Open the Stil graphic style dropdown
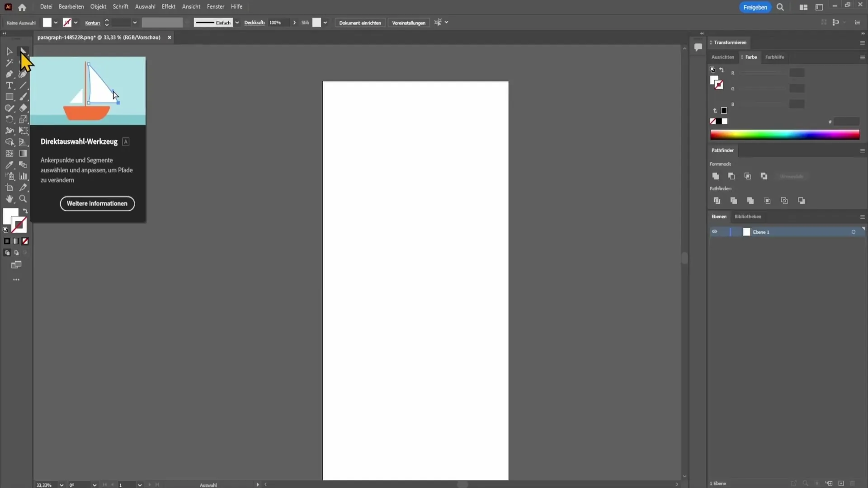The image size is (868, 488). pos(325,23)
